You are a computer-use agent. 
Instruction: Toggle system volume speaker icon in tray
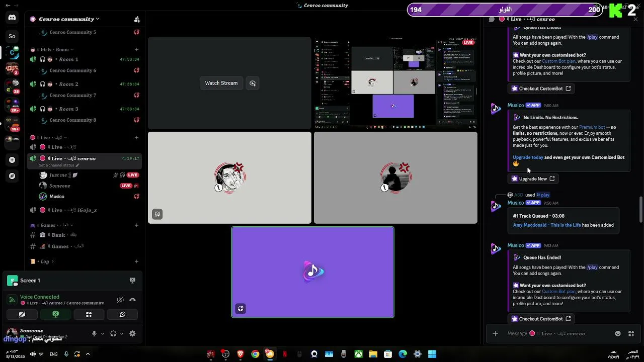click(33, 354)
